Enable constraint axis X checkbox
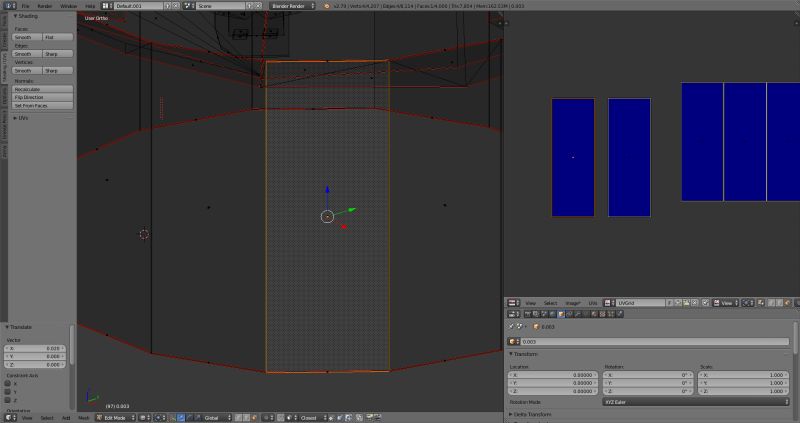The width and height of the screenshot is (800, 423). 8,384
